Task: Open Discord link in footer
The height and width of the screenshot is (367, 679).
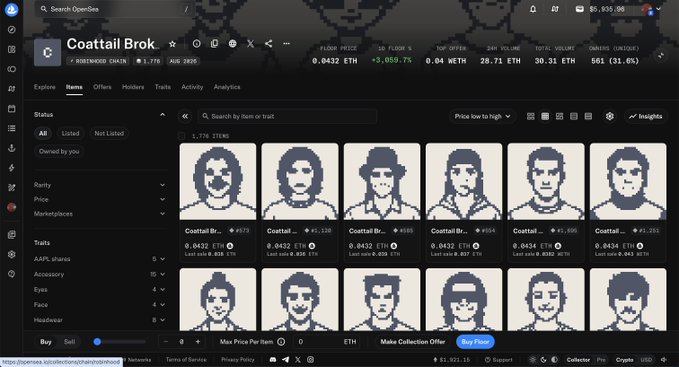Action: click(273, 360)
